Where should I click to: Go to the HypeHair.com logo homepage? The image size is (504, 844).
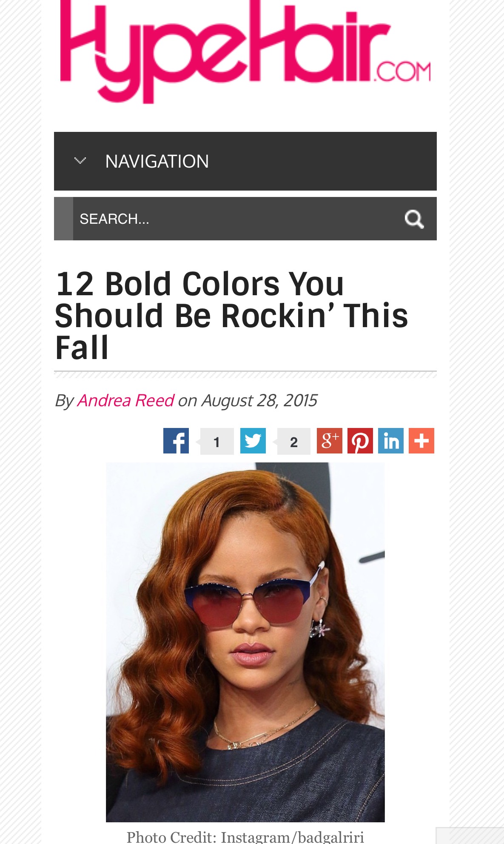245,51
